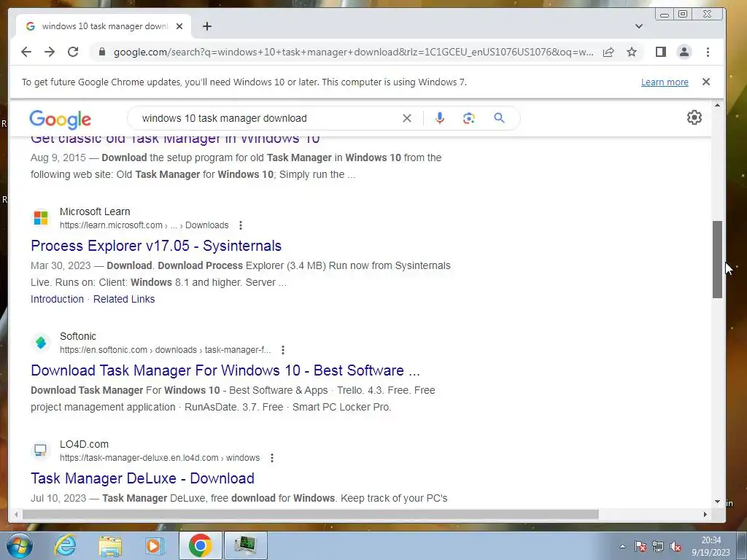Open Windows Explorer folder from taskbar
The image size is (747, 560).
click(110, 546)
